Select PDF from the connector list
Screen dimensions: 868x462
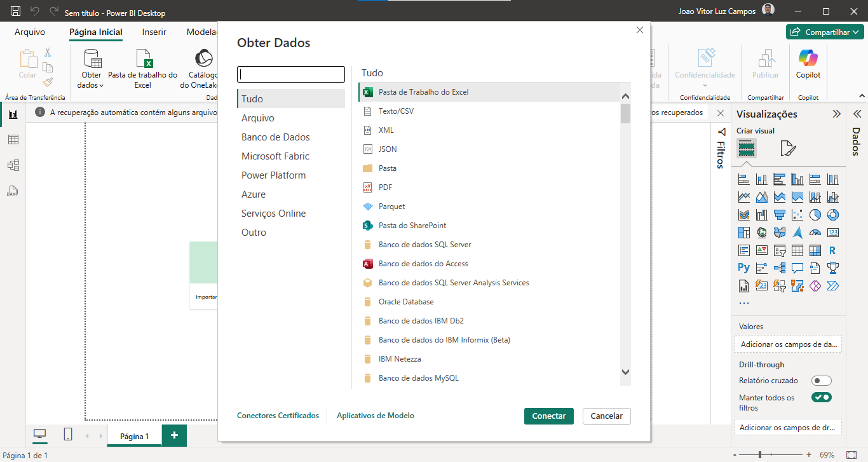click(x=489, y=187)
